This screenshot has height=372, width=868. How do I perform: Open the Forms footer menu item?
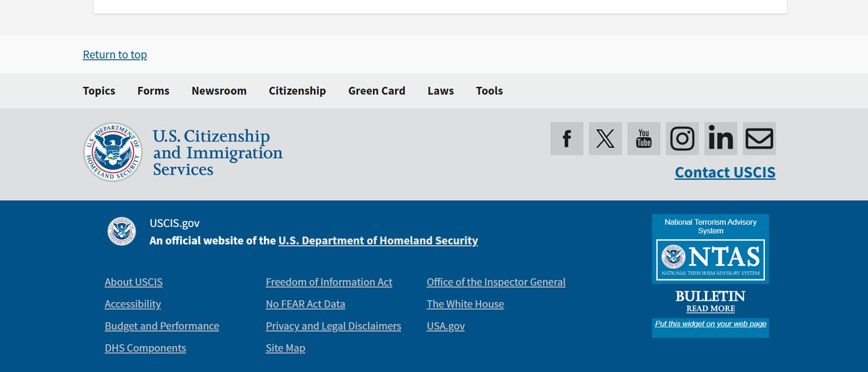[153, 90]
